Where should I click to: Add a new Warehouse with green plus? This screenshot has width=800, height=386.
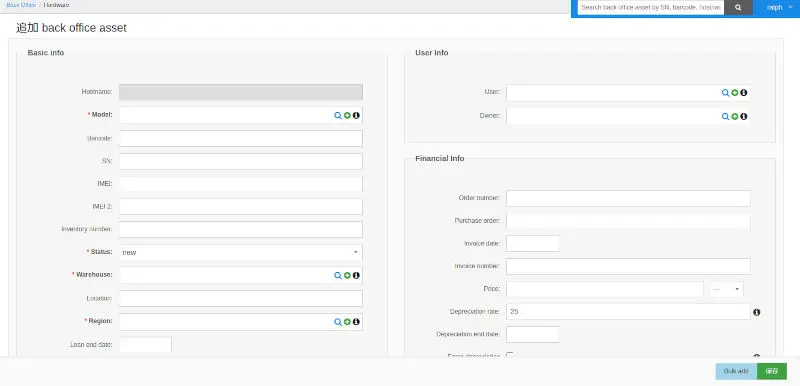(347, 275)
